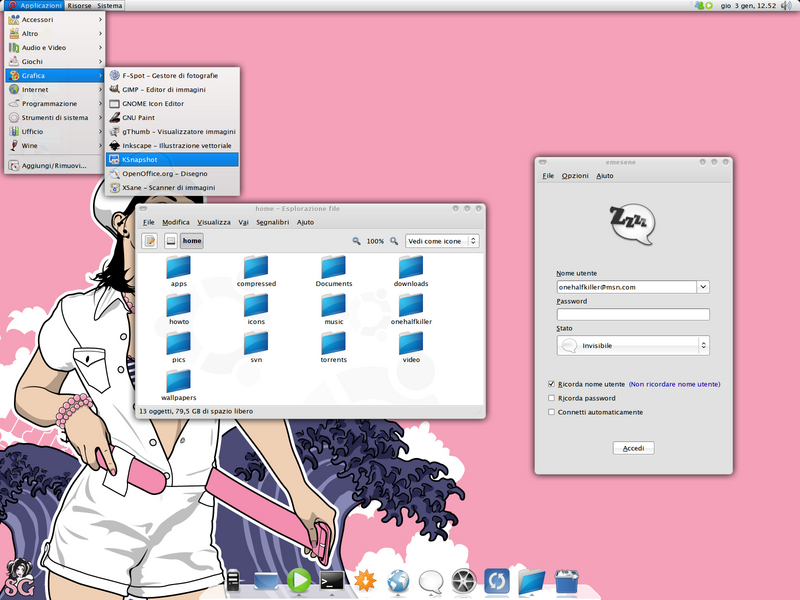Launch KSnapshot from Grafica menu
This screenshot has height=600, width=800.
(x=172, y=160)
